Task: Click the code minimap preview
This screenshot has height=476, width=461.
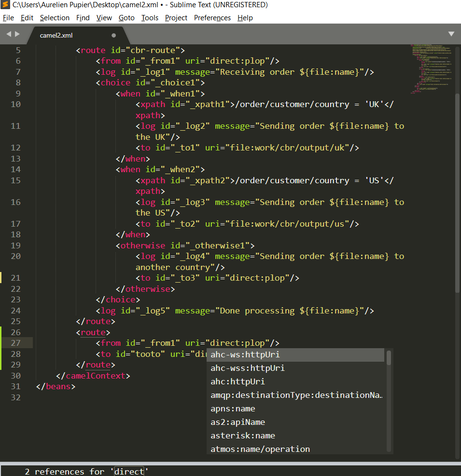Action: coord(430,68)
